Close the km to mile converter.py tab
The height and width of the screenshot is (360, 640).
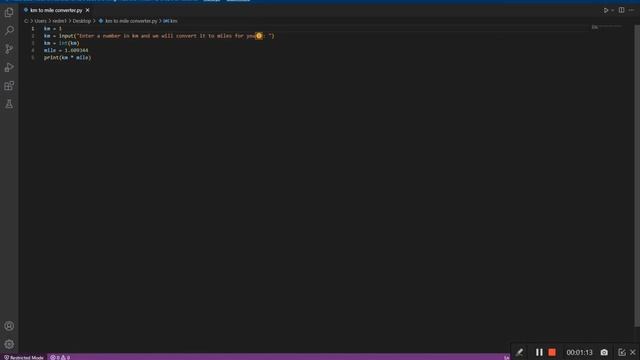(x=87, y=10)
